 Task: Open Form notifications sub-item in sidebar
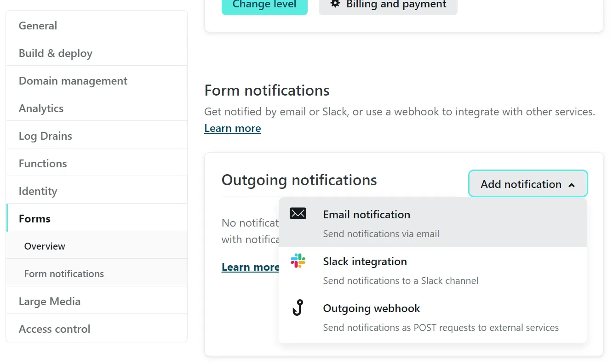coord(97,274)
